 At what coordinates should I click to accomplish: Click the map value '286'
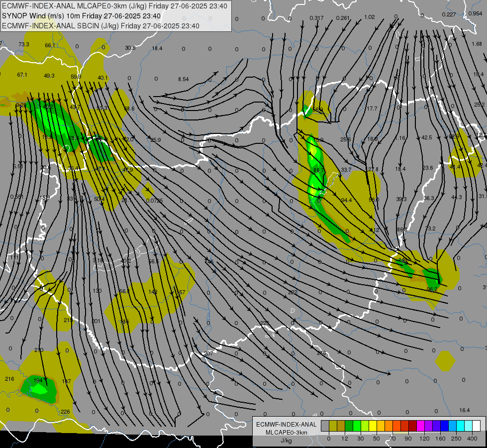coord(321,353)
